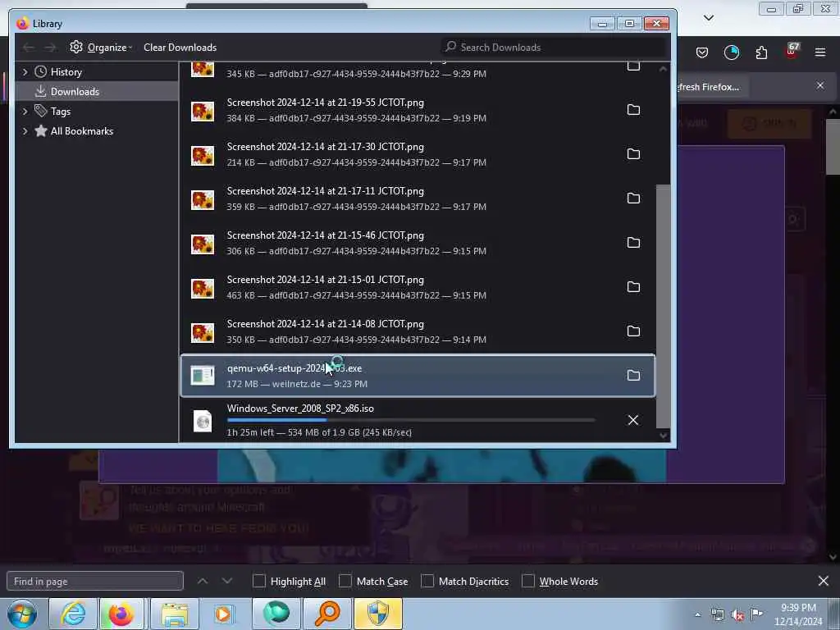Click thumbnail of Screenshot 21-19-55 JCTOT.png
The image size is (840, 630).
203,111
